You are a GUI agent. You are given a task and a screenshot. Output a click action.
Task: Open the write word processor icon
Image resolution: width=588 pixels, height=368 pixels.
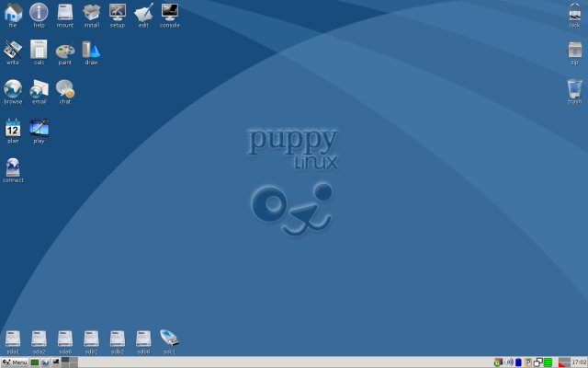coord(13,52)
